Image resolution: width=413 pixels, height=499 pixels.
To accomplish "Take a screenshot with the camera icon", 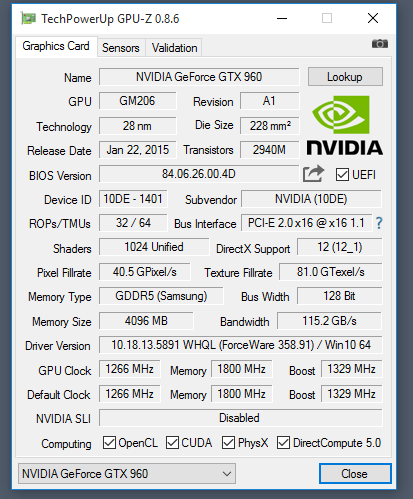I will point(380,43).
